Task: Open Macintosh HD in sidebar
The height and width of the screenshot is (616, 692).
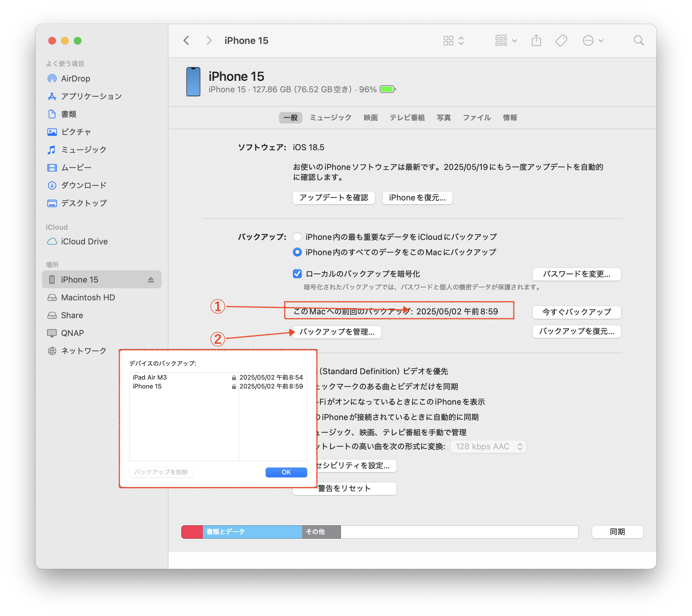Action: (x=88, y=297)
